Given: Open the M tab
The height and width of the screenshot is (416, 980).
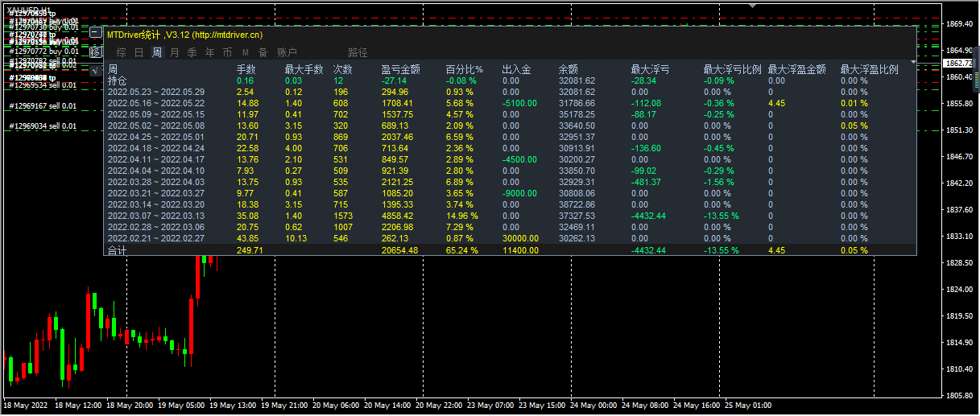Looking at the screenshot, I should 246,52.
